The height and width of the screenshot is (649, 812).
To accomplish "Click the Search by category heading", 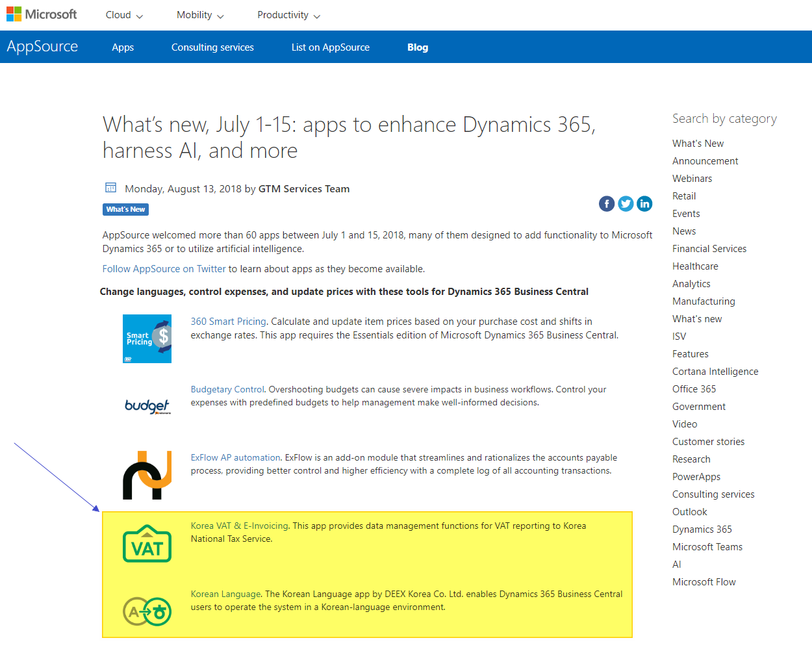I will 724,119.
